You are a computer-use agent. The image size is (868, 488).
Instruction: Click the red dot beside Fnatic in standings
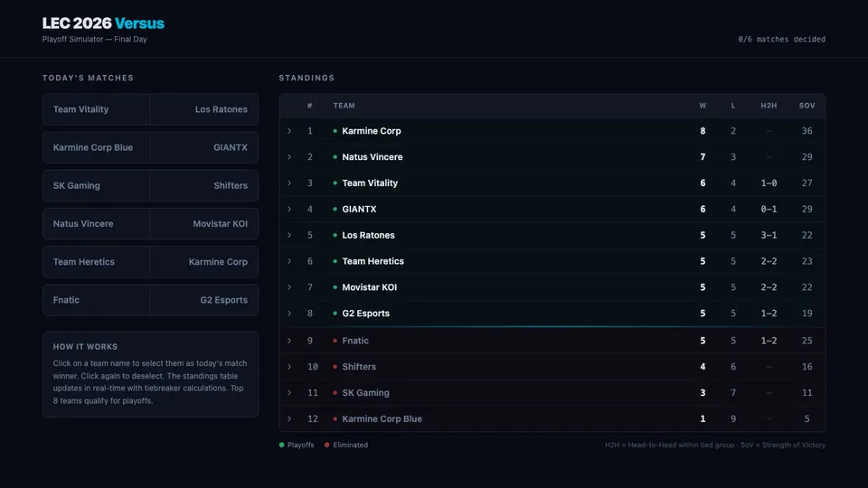pyautogui.click(x=335, y=341)
